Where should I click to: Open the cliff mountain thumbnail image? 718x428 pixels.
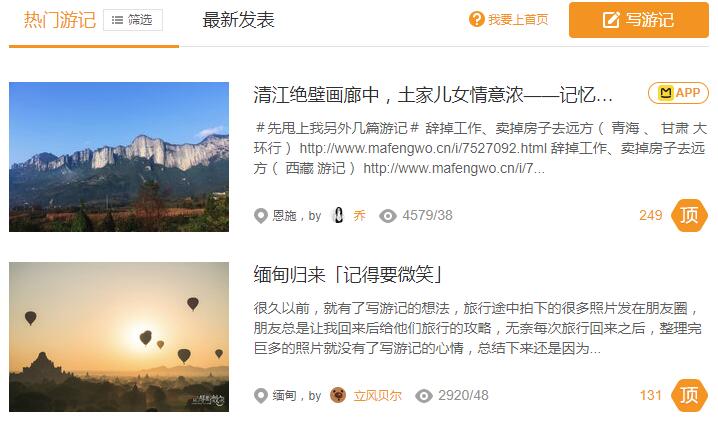coord(119,157)
